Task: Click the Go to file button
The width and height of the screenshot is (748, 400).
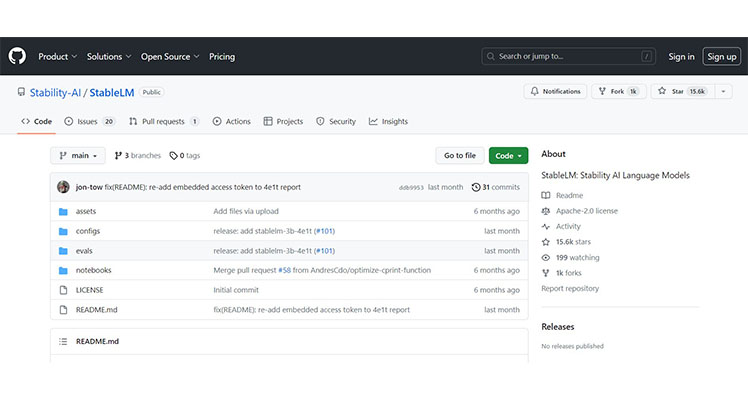Action: point(460,155)
